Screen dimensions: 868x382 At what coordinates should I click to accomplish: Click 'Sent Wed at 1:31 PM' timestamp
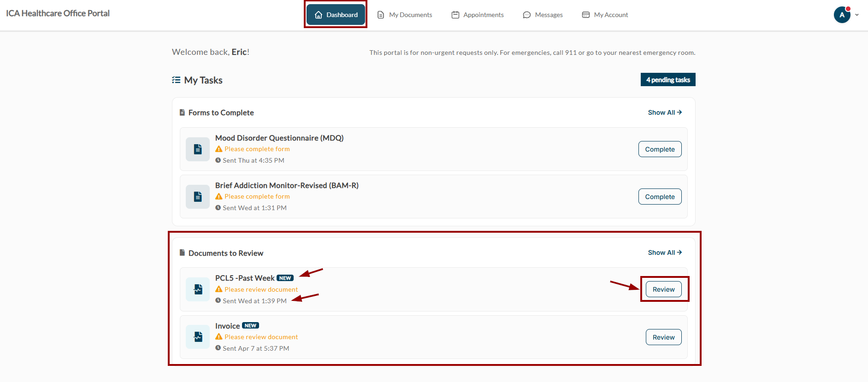pos(255,208)
